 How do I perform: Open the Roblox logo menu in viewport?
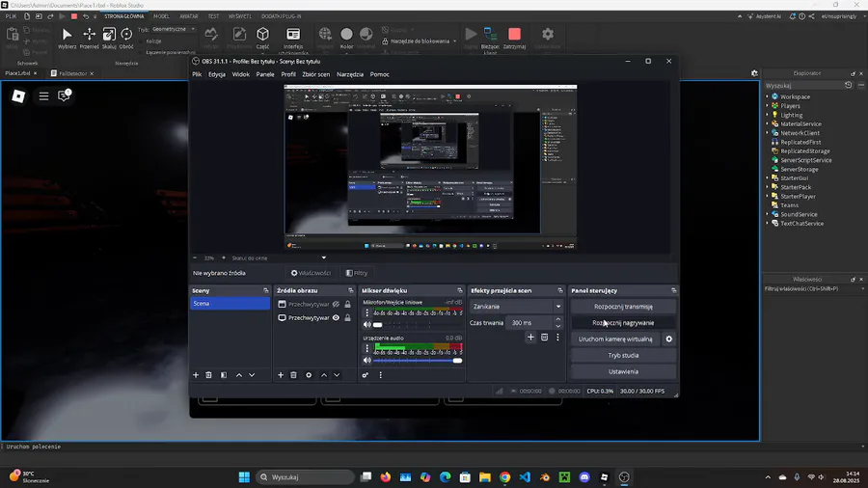click(x=19, y=96)
